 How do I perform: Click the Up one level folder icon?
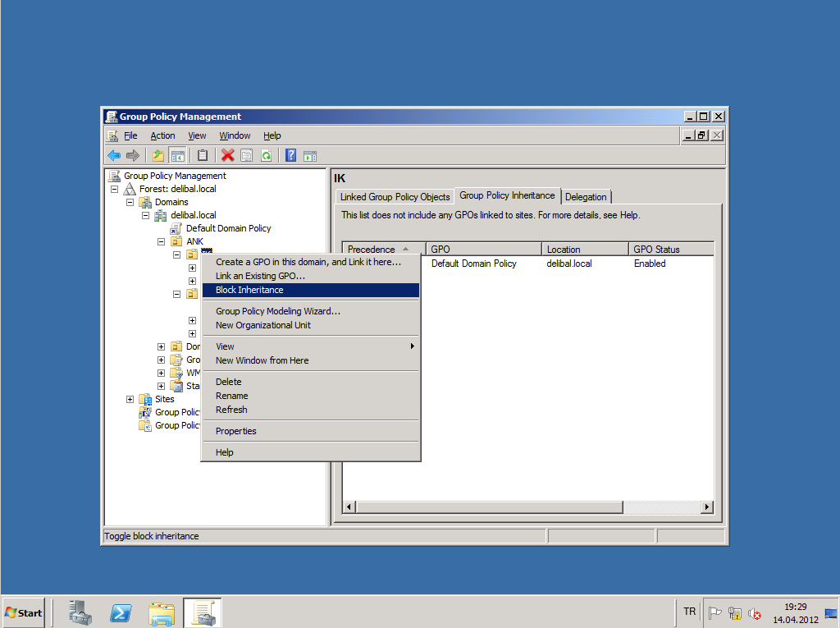158,156
